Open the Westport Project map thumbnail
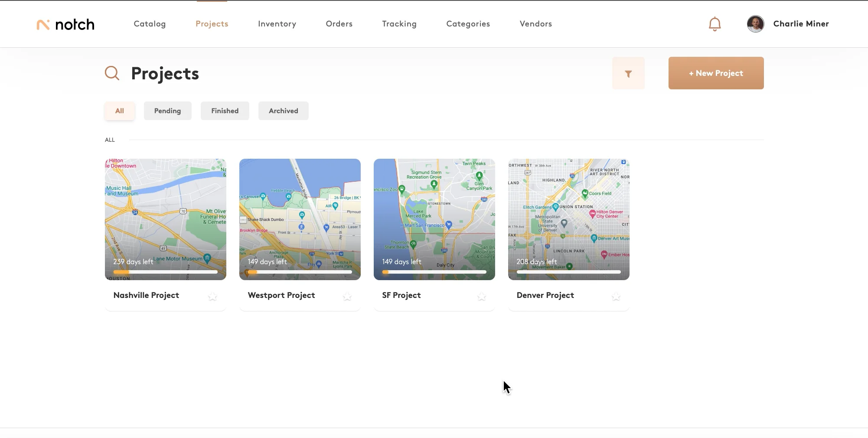 pyautogui.click(x=300, y=219)
